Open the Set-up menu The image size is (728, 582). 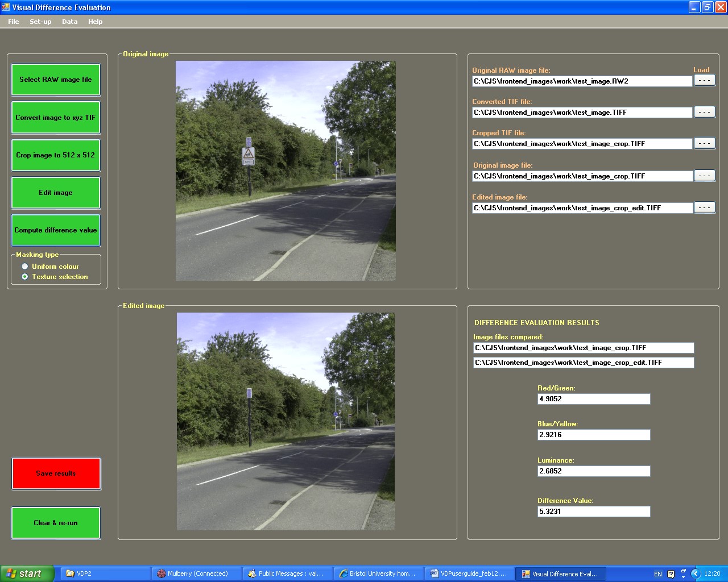pyautogui.click(x=40, y=22)
